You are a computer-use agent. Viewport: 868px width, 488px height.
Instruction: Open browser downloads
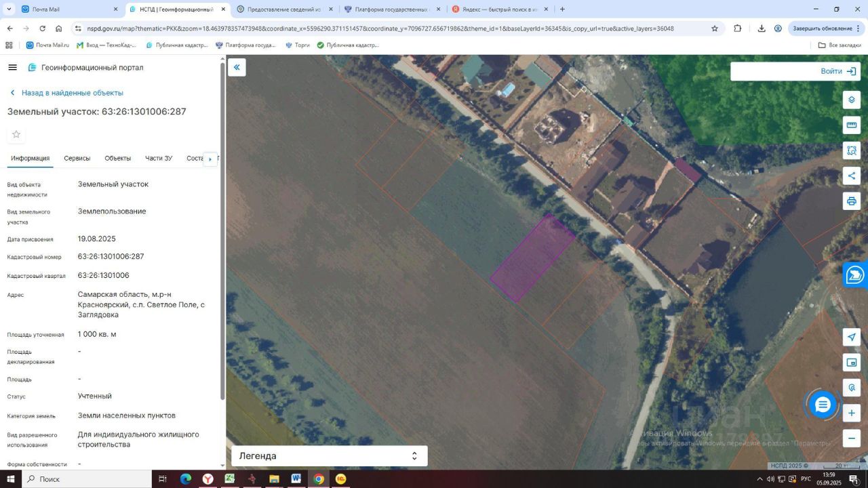762,28
